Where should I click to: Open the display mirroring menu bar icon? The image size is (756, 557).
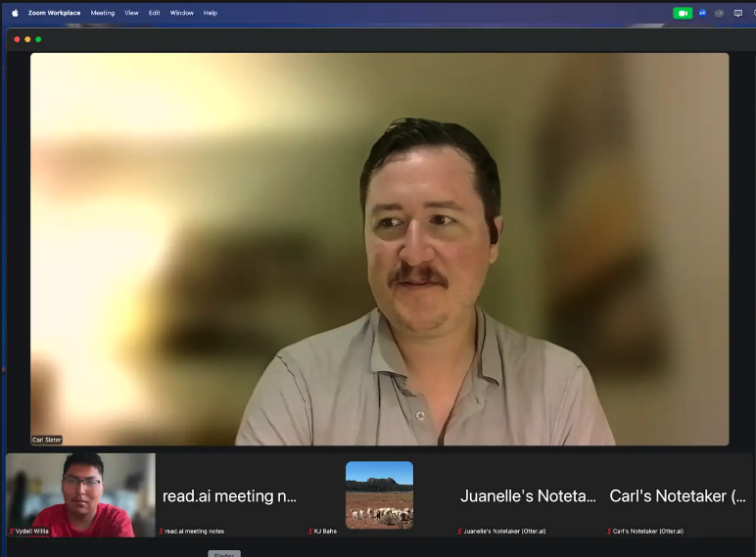(x=737, y=13)
